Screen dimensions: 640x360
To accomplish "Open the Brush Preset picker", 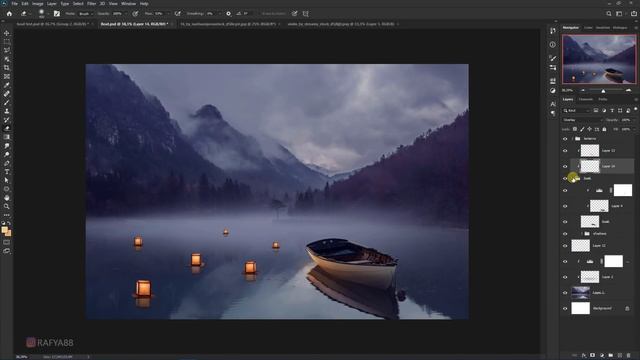I will coord(43,13).
